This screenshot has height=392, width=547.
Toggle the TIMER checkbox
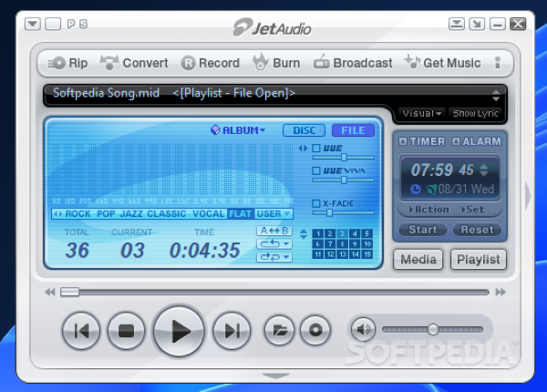pyautogui.click(x=403, y=141)
